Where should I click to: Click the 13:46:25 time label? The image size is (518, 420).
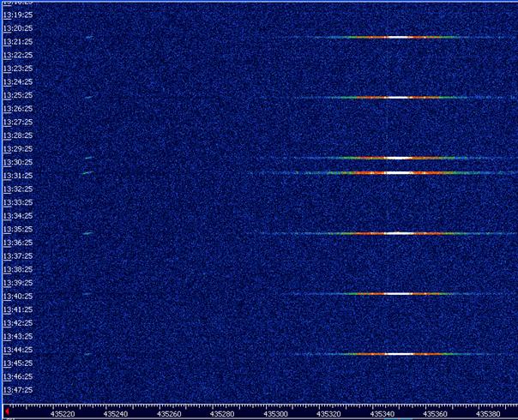point(18,376)
